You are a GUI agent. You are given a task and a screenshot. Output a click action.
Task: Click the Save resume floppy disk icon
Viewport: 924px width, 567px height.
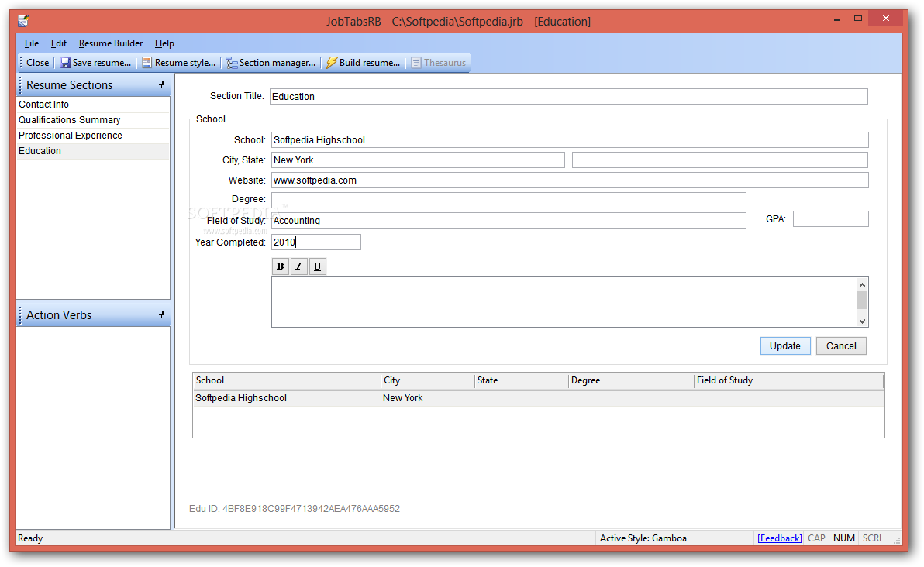[65, 63]
